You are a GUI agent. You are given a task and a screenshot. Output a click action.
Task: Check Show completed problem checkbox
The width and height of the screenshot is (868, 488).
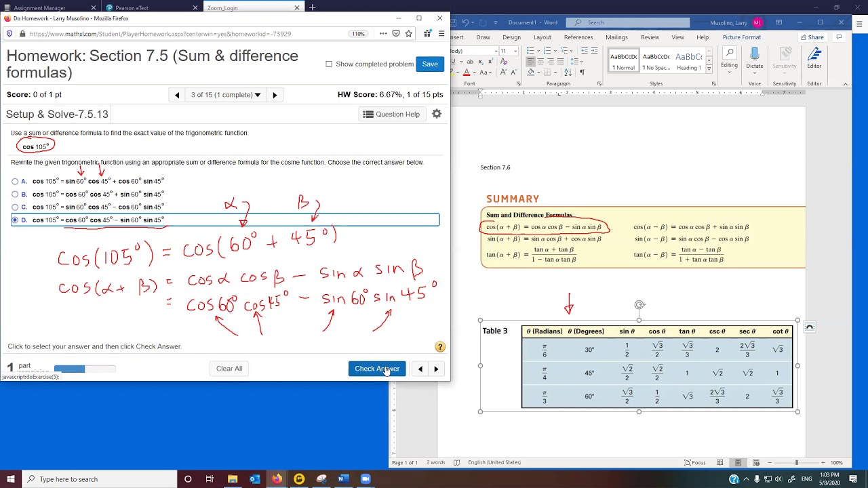coord(329,64)
